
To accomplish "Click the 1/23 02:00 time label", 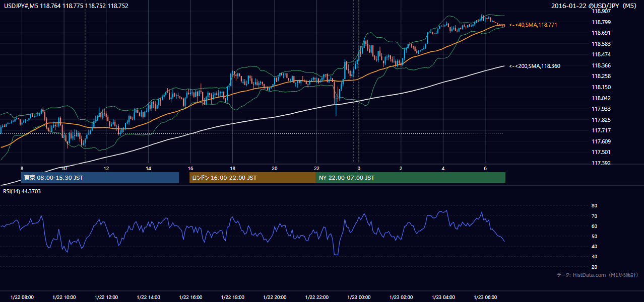I will tap(401, 297).
